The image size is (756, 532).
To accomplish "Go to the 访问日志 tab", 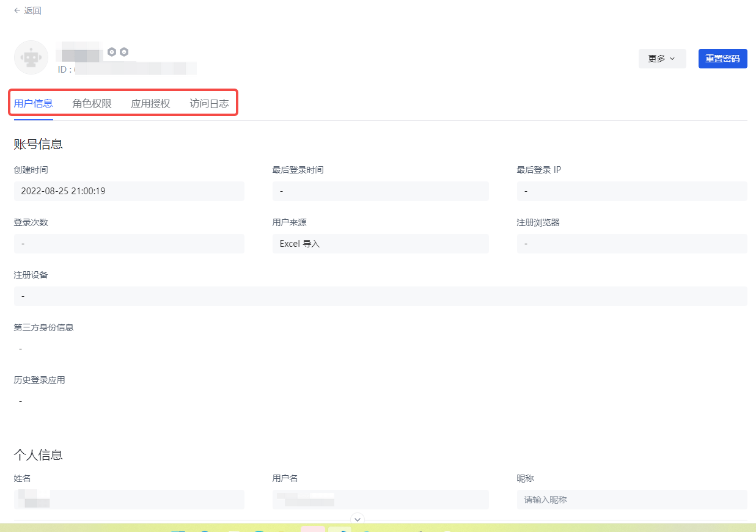I will coord(209,103).
